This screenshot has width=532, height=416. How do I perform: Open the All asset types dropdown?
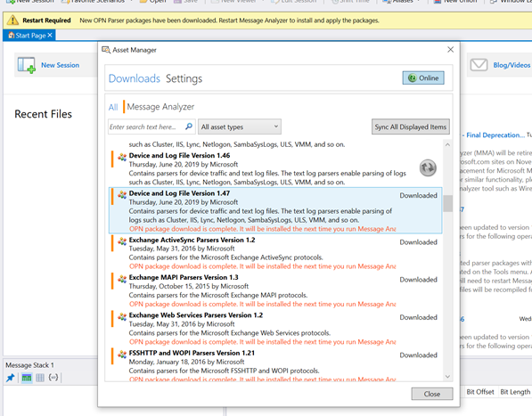coord(240,126)
